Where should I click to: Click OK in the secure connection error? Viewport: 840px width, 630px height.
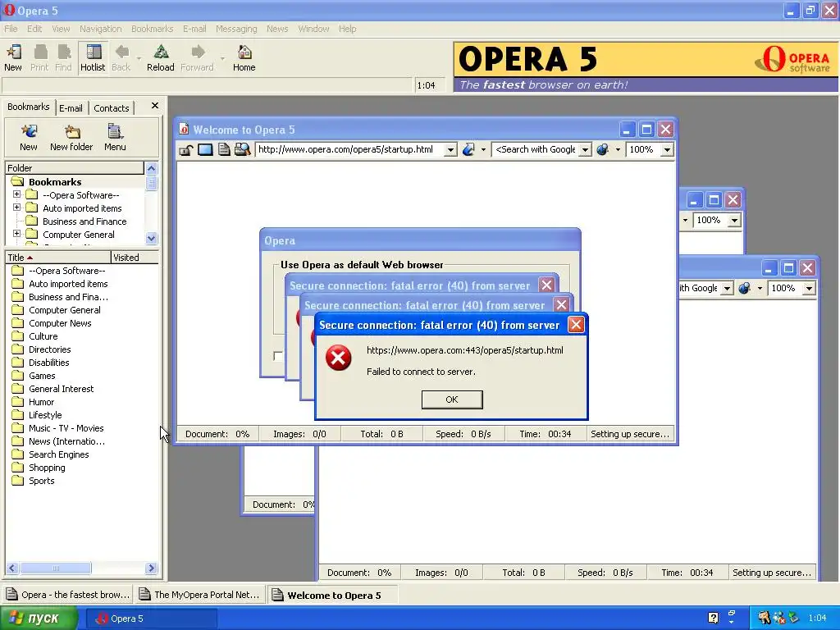tap(452, 399)
